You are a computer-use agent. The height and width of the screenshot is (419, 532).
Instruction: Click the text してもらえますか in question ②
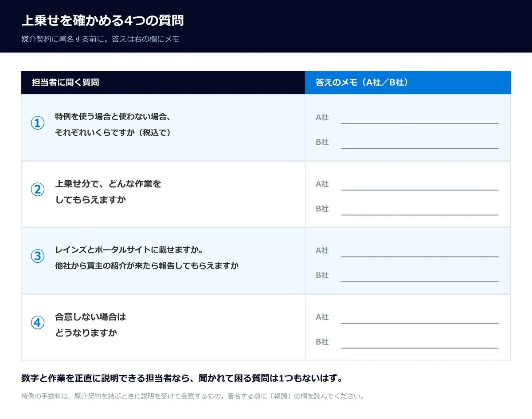coord(90,199)
